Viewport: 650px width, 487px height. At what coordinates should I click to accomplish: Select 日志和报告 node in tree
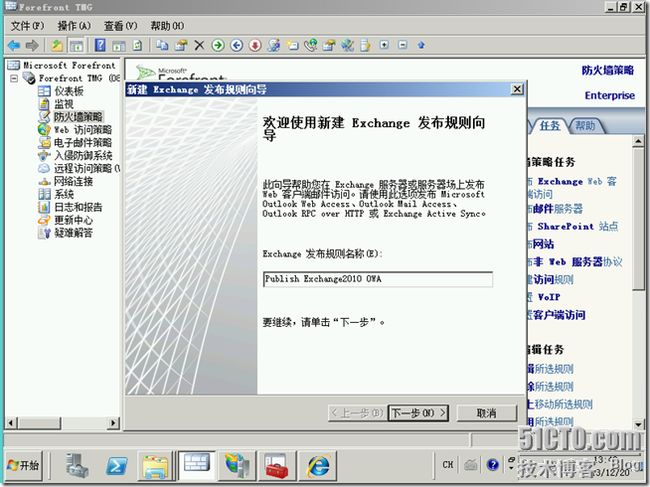(x=78, y=207)
